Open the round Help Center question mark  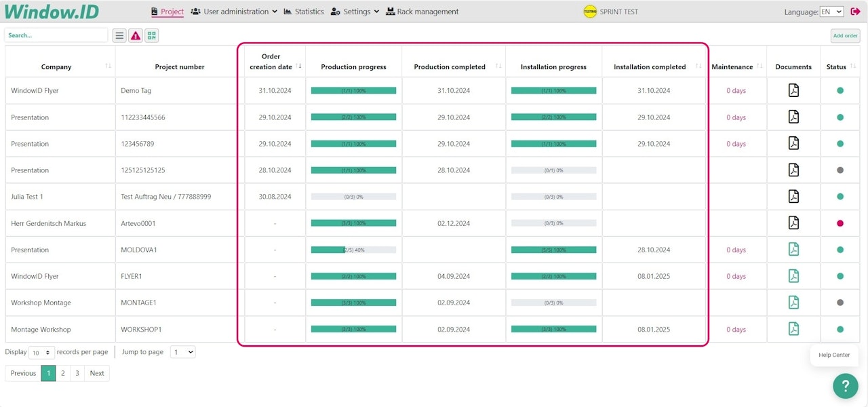(x=845, y=386)
